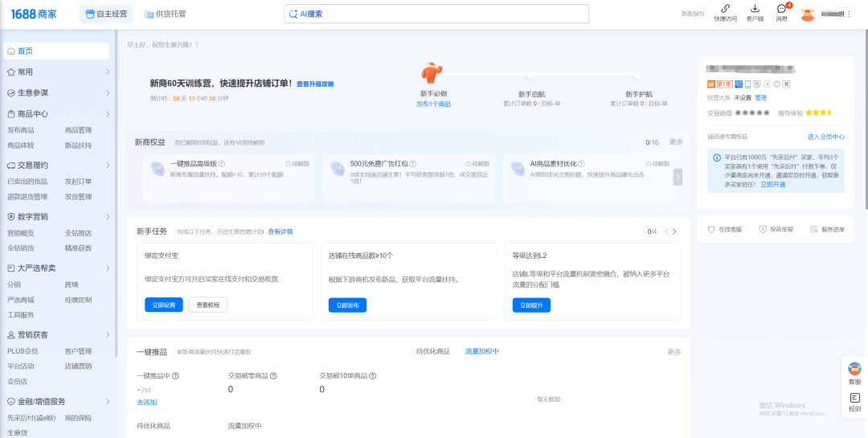Switch to 供货托管 tab
Image resolution: width=868 pixels, height=438 pixels.
click(166, 14)
